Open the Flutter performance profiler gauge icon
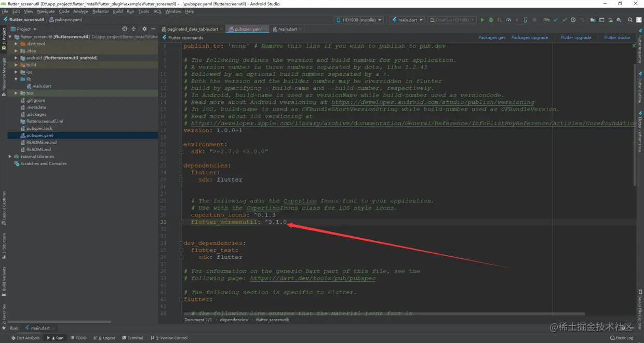 point(508,20)
